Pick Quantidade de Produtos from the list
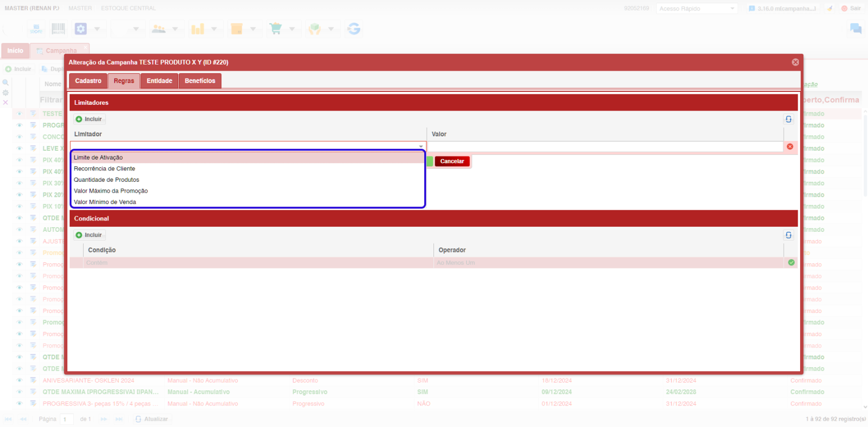 [106, 180]
